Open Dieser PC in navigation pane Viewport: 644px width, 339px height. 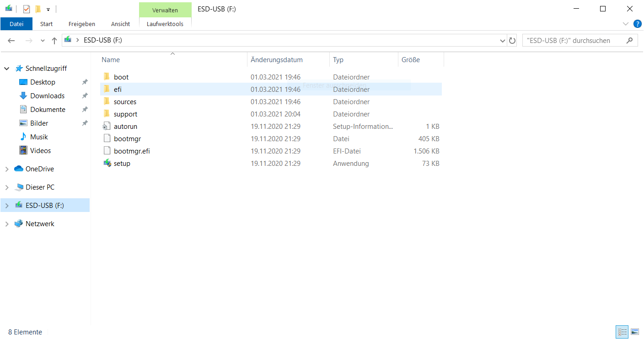coord(40,187)
